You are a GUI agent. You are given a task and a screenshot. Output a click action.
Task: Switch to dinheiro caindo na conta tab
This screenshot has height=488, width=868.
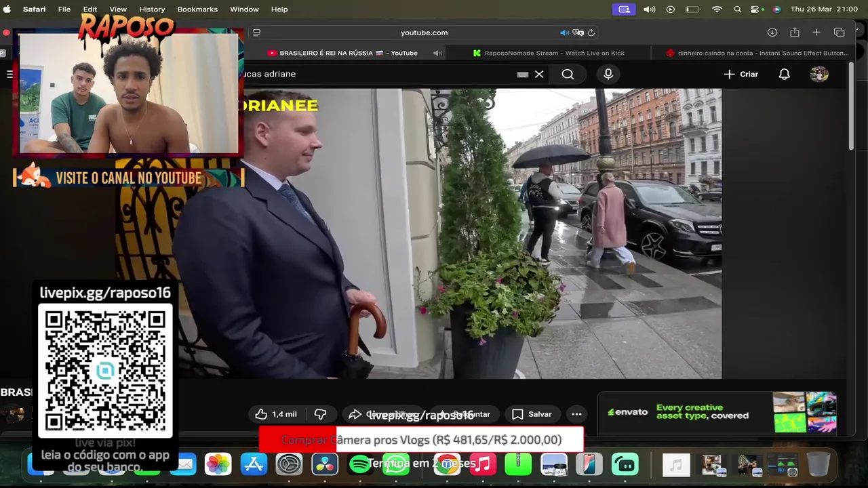[x=756, y=53]
